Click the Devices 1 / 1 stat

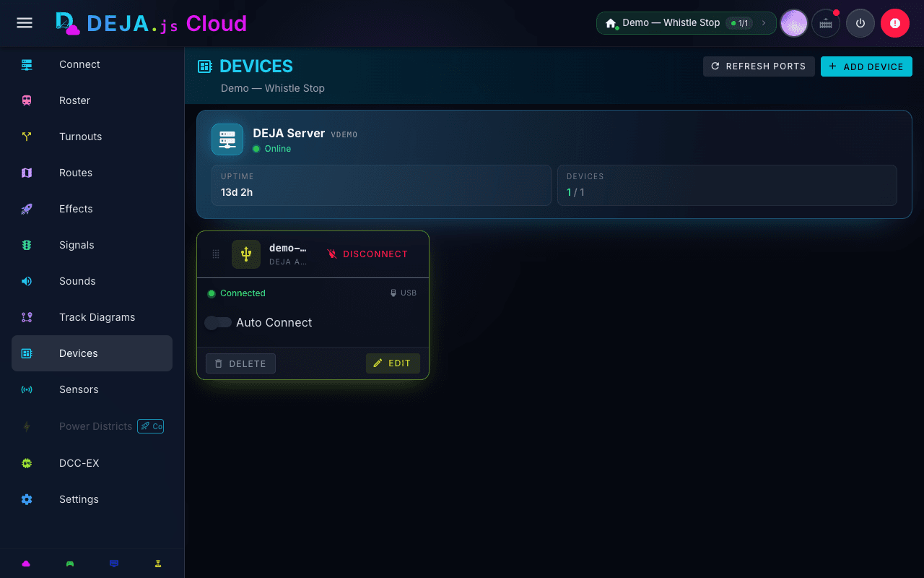click(727, 185)
